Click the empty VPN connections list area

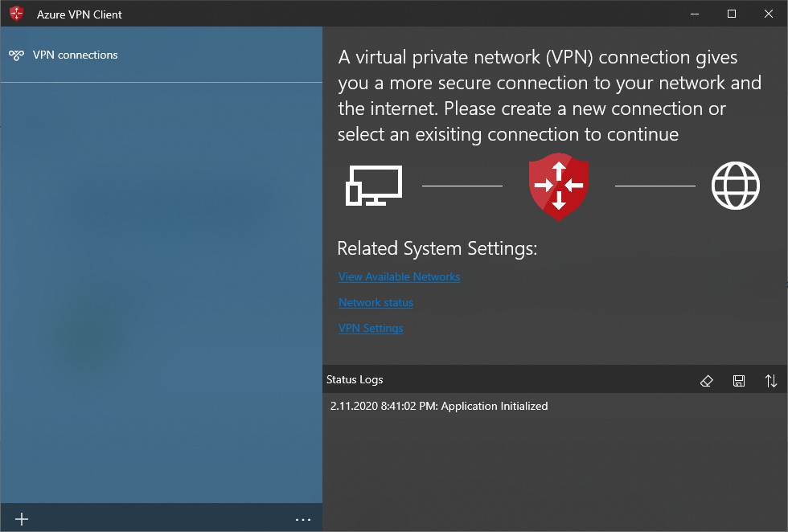[x=162, y=293]
